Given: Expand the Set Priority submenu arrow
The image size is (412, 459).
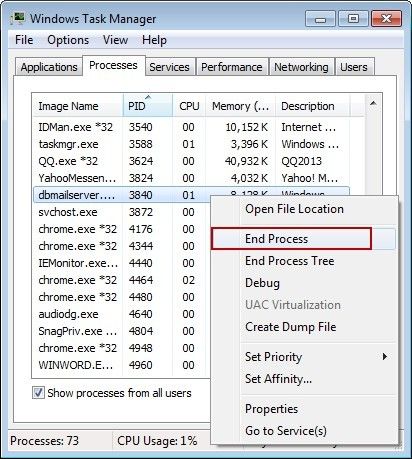Looking at the screenshot, I should 385,357.
